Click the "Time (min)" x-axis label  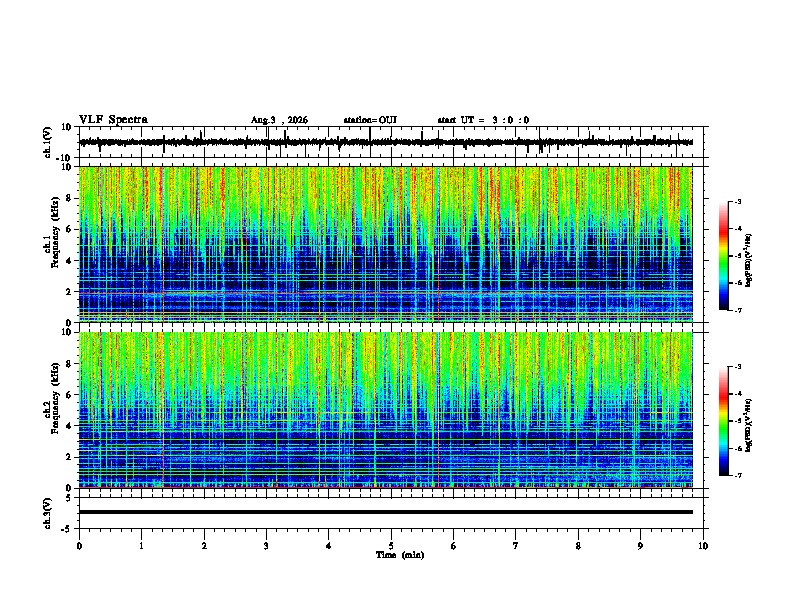point(400,555)
